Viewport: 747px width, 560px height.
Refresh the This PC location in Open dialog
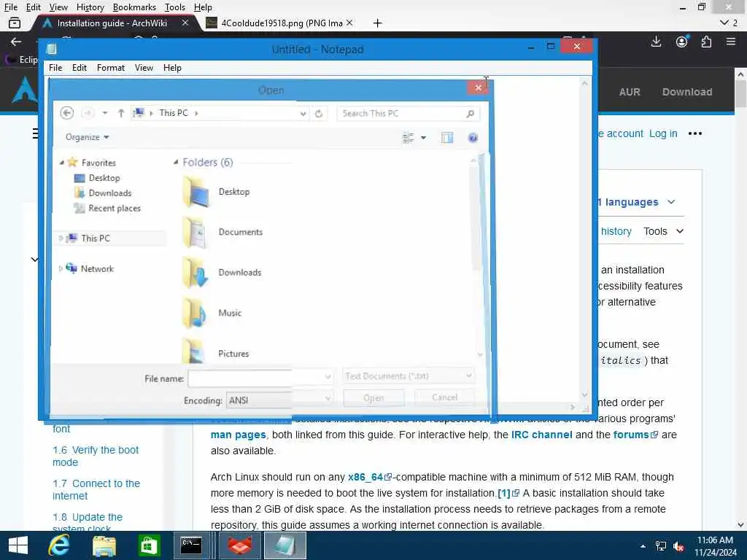(319, 113)
